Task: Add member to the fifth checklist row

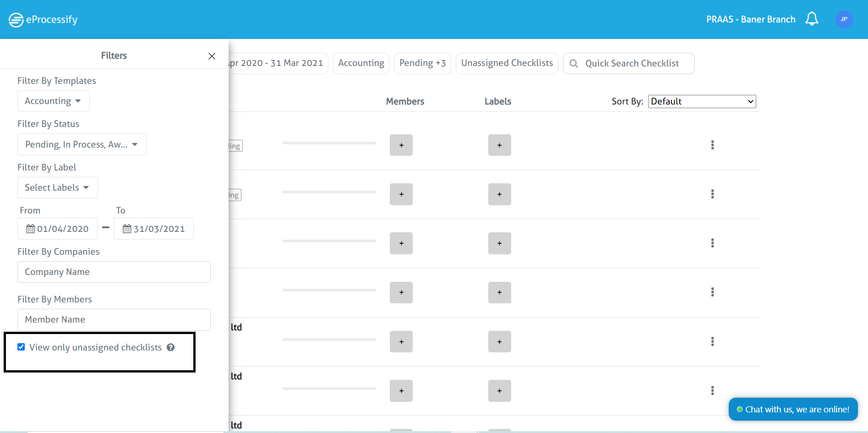Action: tap(401, 341)
